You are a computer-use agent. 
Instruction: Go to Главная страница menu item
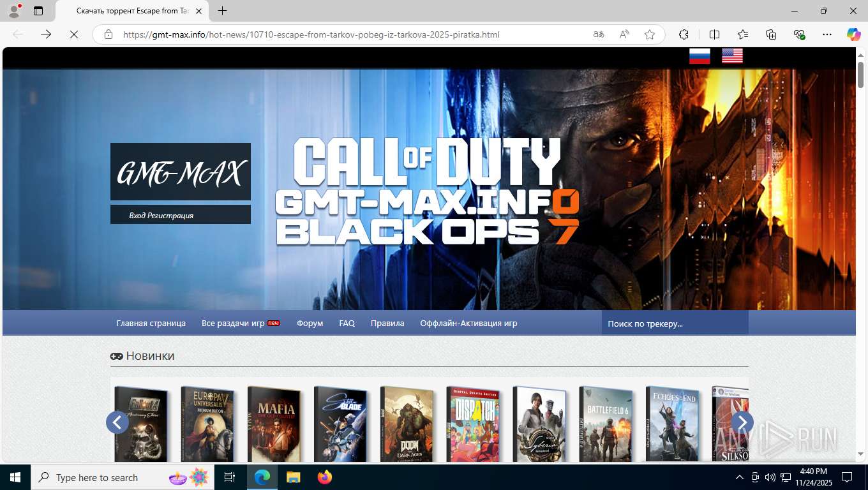point(151,323)
